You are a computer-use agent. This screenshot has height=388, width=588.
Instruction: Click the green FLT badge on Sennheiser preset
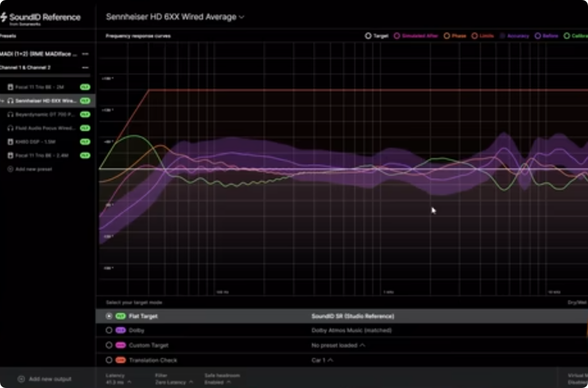[x=85, y=101]
